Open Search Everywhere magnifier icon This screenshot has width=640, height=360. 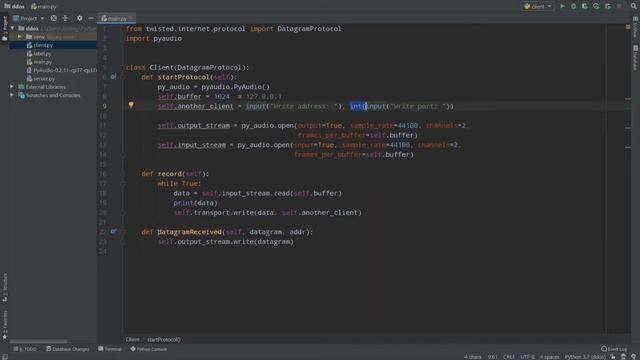click(633, 6)
